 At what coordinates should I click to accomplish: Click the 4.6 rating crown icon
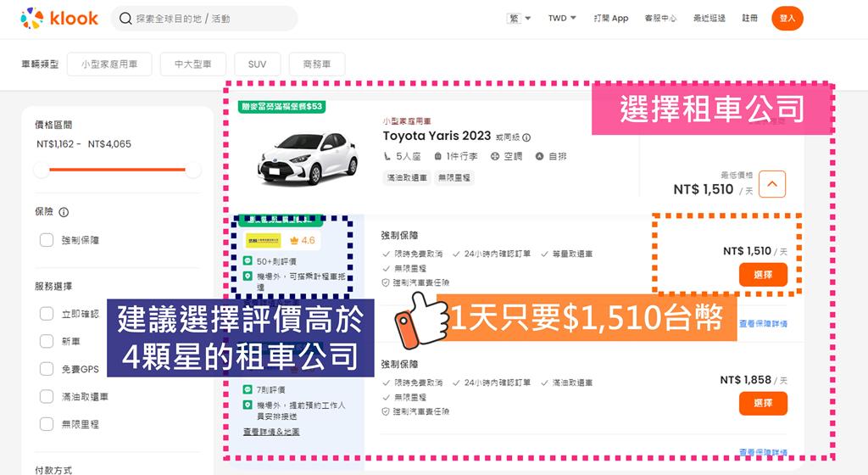(x=294, y=240)
